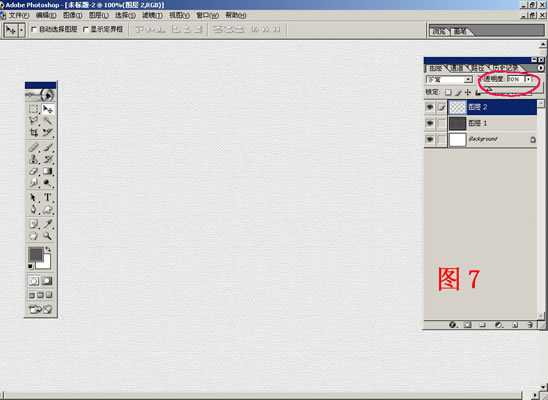Hide the Background layer eye icon
The width and height of the screenshot is (548, 400).
[x=430, y=139]
